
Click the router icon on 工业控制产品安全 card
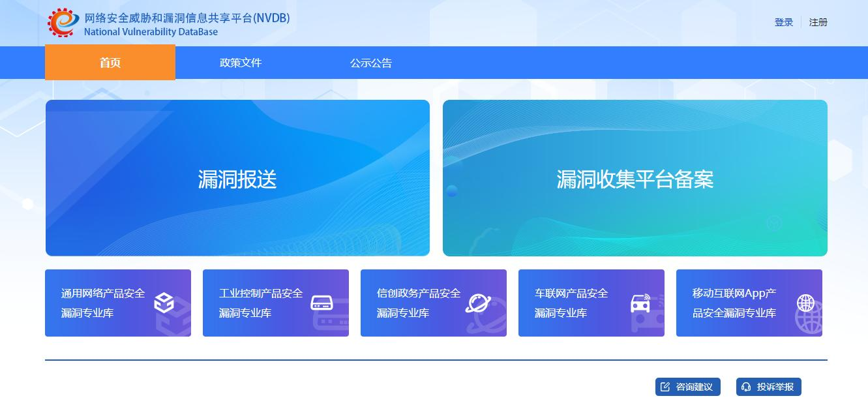pos(322,303)
